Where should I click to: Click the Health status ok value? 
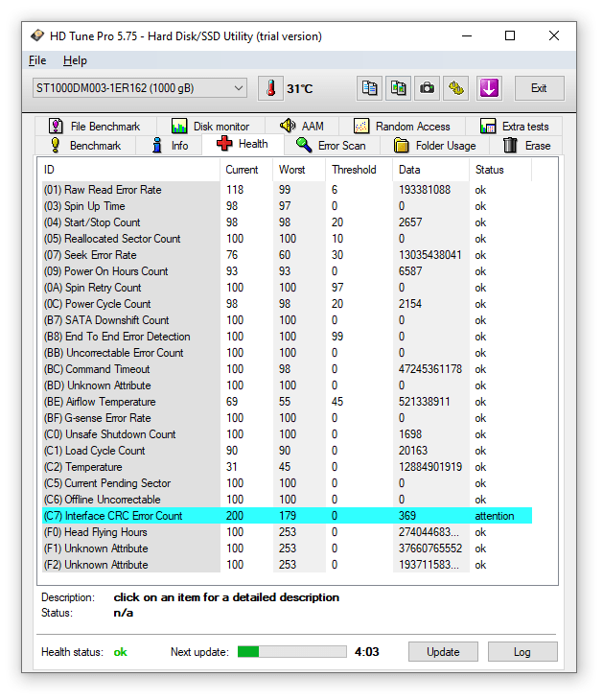point(120,652)
